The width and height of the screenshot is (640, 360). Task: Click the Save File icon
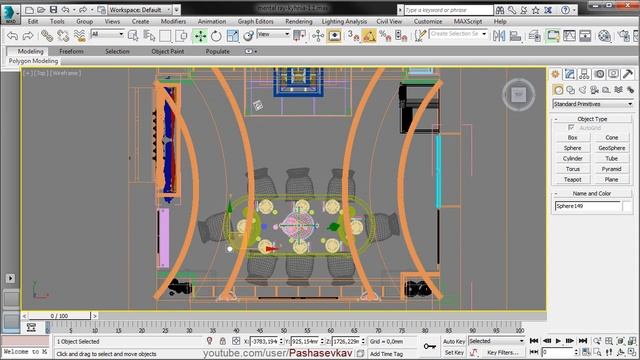point(53,9)
